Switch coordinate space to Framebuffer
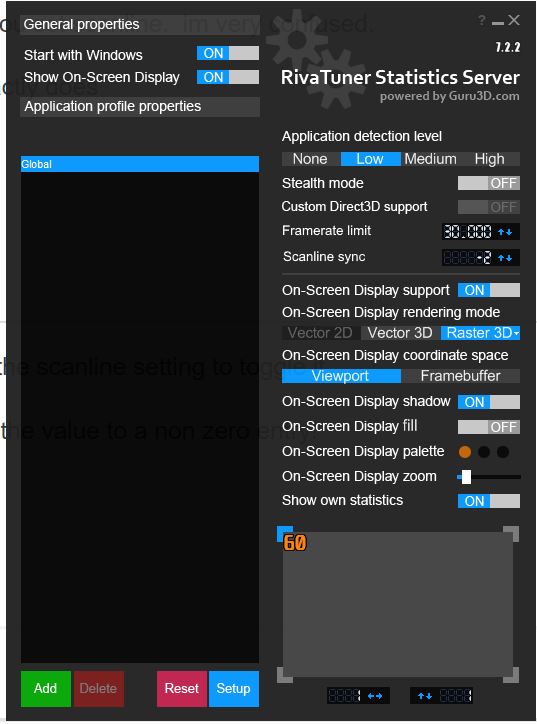The image size is (537, 724). [x=460, y=376]
